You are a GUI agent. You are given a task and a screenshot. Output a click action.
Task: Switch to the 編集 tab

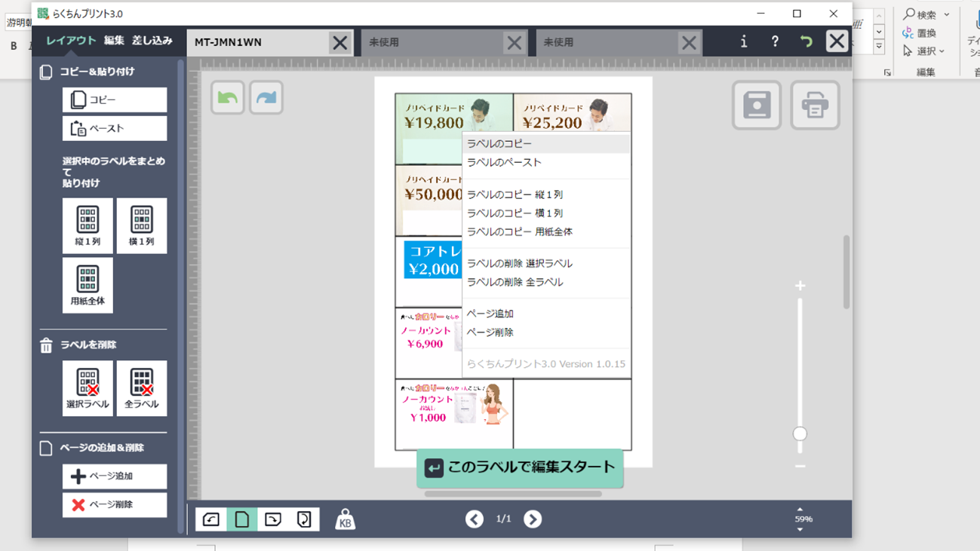(114, 41)
